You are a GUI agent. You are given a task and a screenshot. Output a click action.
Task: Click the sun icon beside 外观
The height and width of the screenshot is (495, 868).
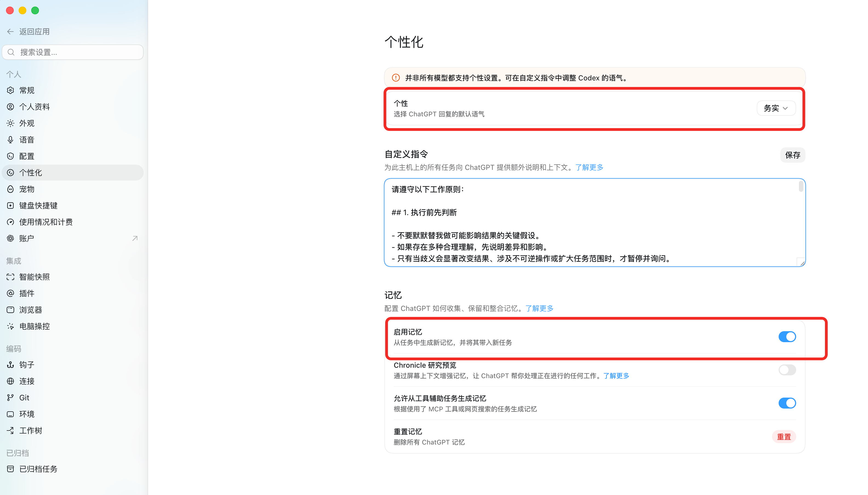[x=10, y=123]
